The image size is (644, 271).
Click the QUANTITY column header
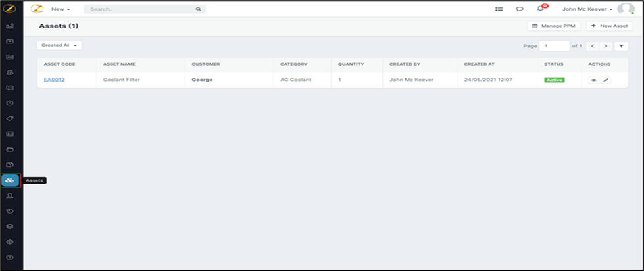pyautogui.click(x=351, y=64)
